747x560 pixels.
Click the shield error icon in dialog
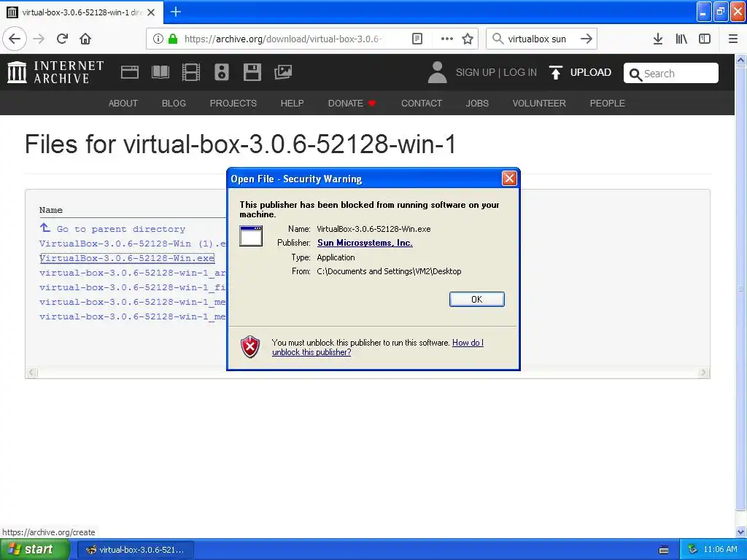click(250, 347)
